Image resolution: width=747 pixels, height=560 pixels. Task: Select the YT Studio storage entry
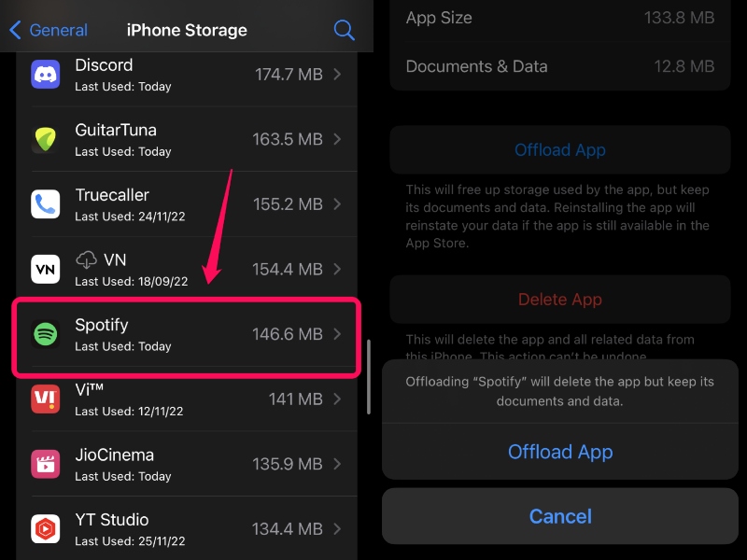[x=187, y=528]
